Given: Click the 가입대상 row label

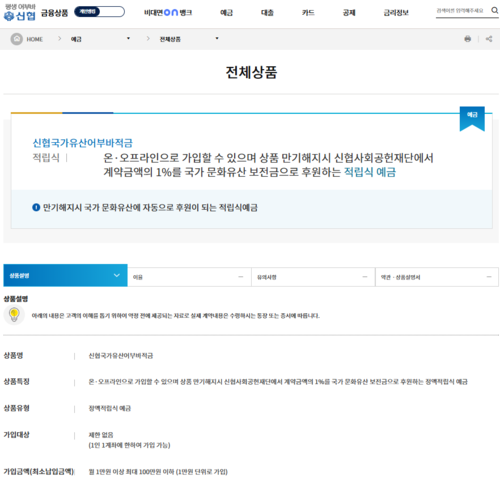Looking at the screenshot, I should tap(16, 435).
